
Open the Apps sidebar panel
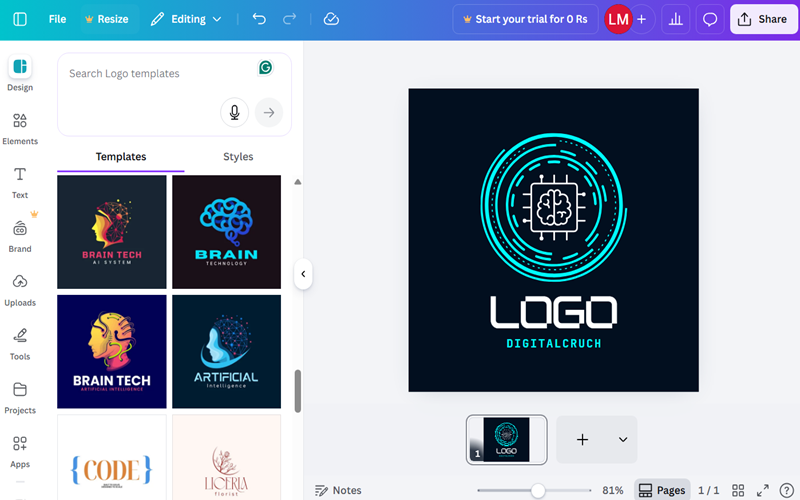click(20, 452)
